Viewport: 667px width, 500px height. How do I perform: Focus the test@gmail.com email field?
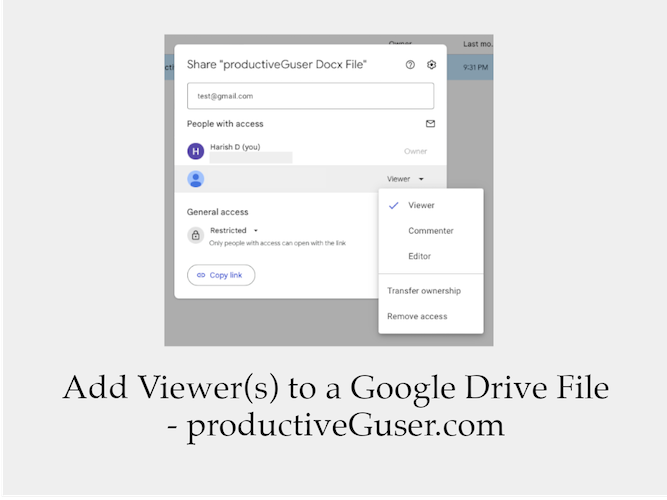pos(311,96)
